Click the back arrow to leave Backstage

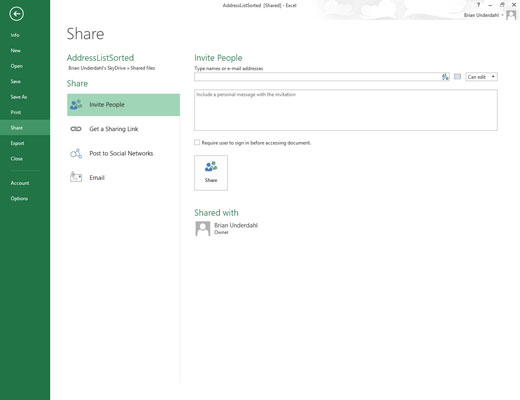16,14
